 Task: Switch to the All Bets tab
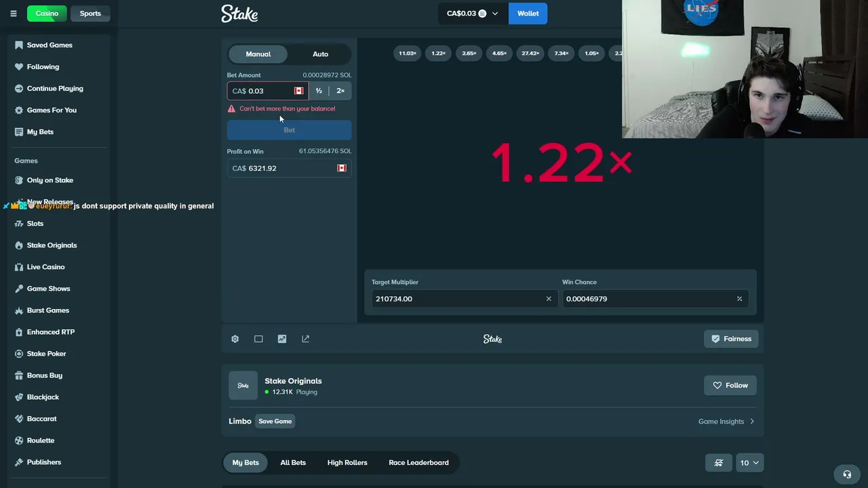(x=293, y=463)
